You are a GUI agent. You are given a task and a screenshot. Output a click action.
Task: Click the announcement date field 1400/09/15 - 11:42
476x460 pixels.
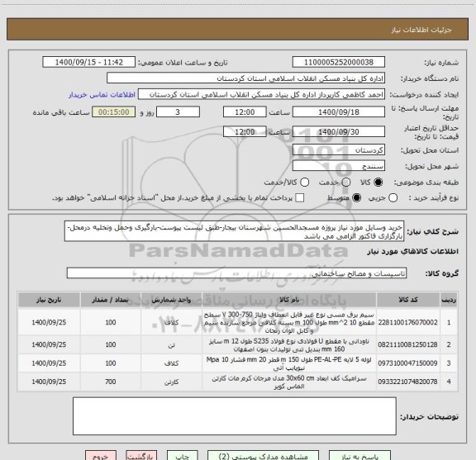click(89, 62)
